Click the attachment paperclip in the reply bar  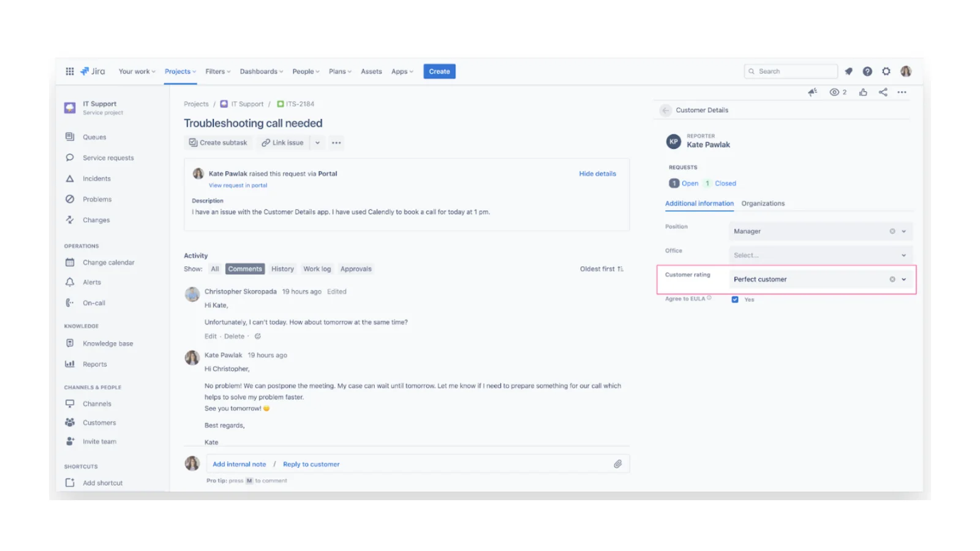tap(619, 463)
